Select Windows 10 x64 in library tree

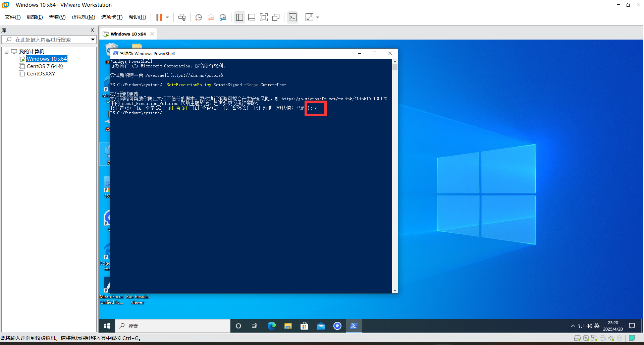tap(47, 59)
